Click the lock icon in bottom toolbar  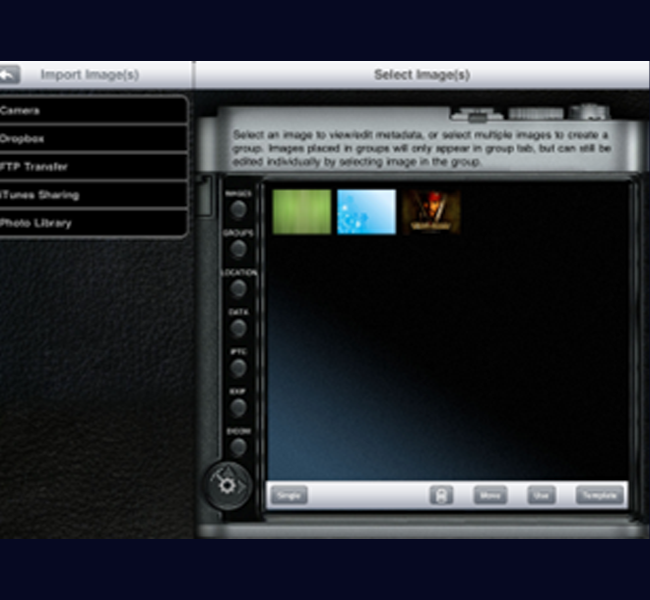[441, 495]
